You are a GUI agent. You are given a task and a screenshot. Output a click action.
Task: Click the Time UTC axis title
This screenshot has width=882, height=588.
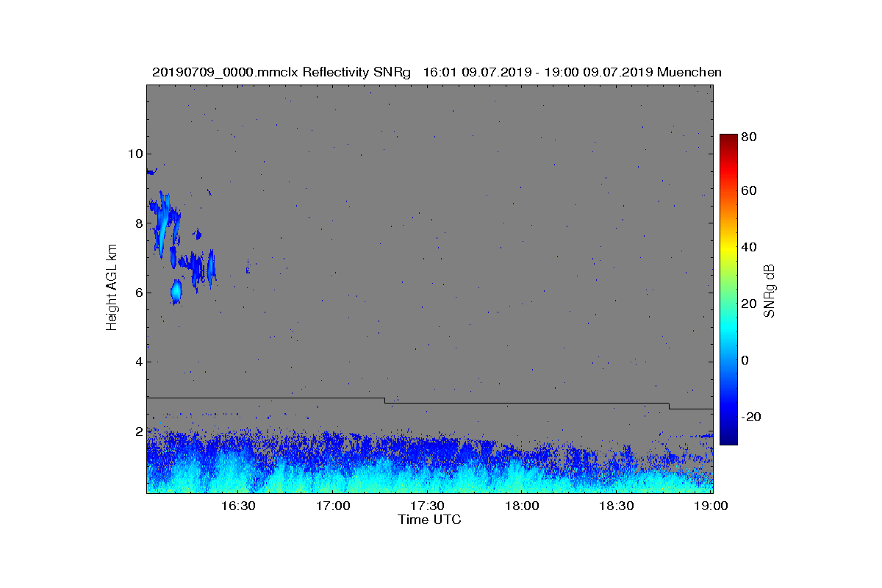click(x=430, y=520)
